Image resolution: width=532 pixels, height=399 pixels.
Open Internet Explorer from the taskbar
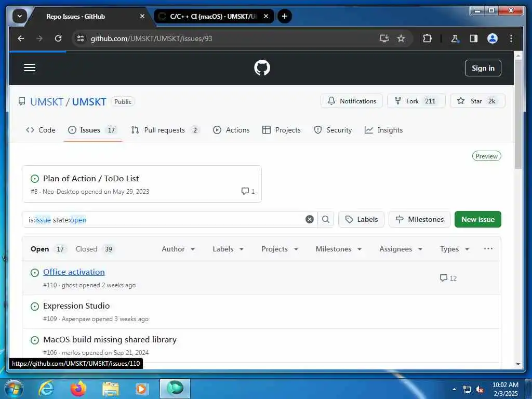(x=46, y=389)
